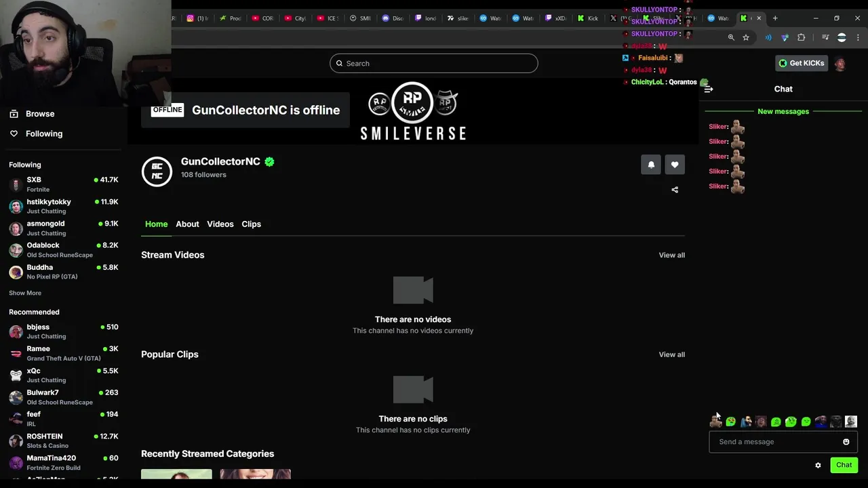Open first Recently Streamed Categories thumbnail
The width and height of the screenshot is (868, 488).
176,474
